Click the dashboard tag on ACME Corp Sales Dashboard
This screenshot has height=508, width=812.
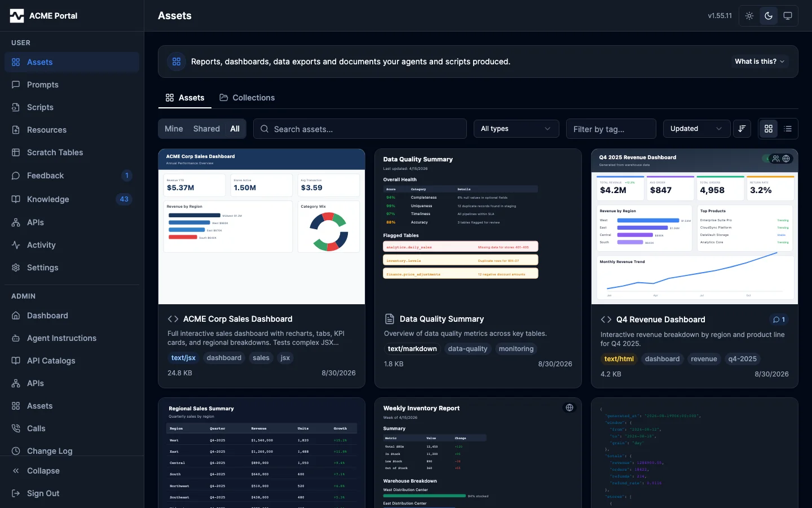[224, 358]
